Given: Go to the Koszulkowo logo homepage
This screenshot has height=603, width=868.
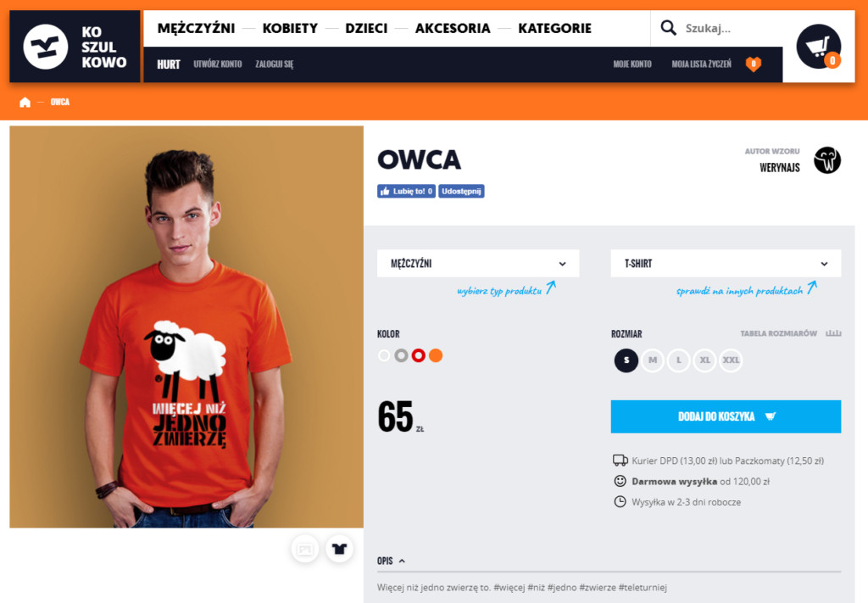Looking at the screenshot, I should 75,47.
